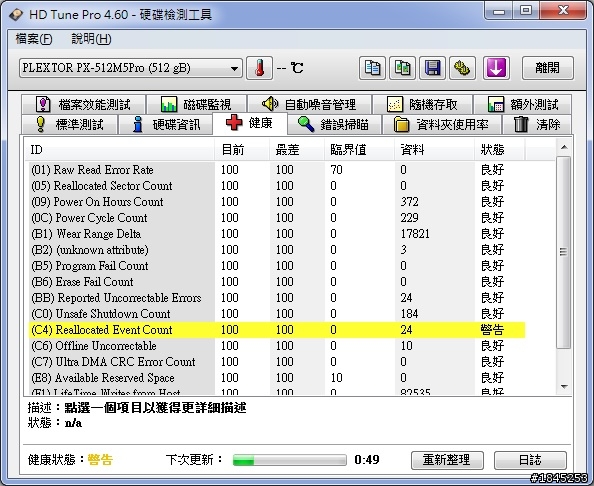Select the (B2) (unknown attribute) row
The image size is (594, 486).
[277, 250]
